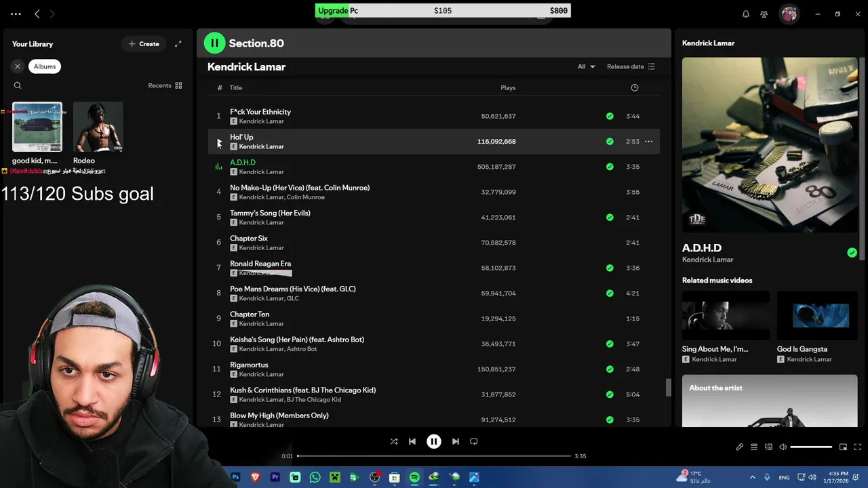Toggle saved checkmark for A.D.H.D row
868x488 pixels.
point(610,167)
